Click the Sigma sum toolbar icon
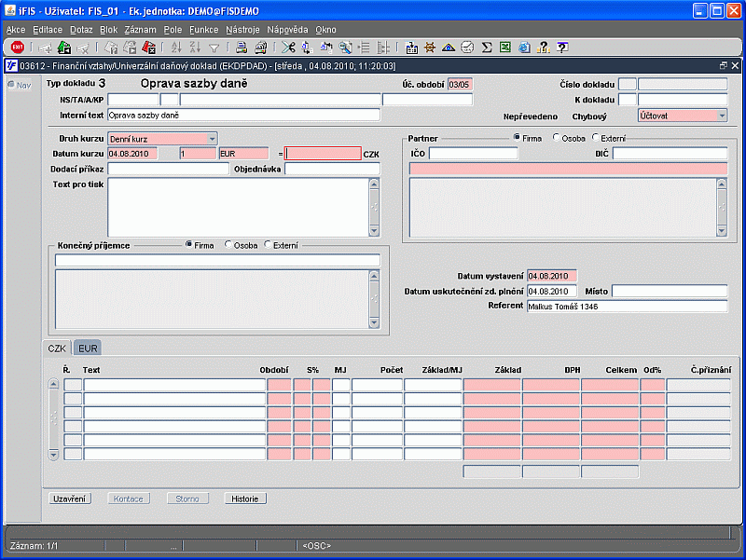This screenshot has width=746, height=560. (486, 48)
